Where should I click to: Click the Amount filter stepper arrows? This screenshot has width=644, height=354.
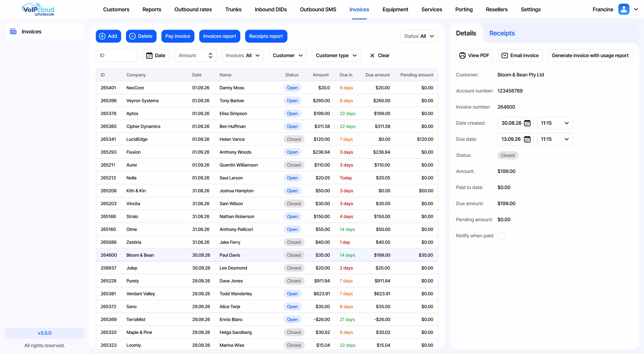point(210,55)
